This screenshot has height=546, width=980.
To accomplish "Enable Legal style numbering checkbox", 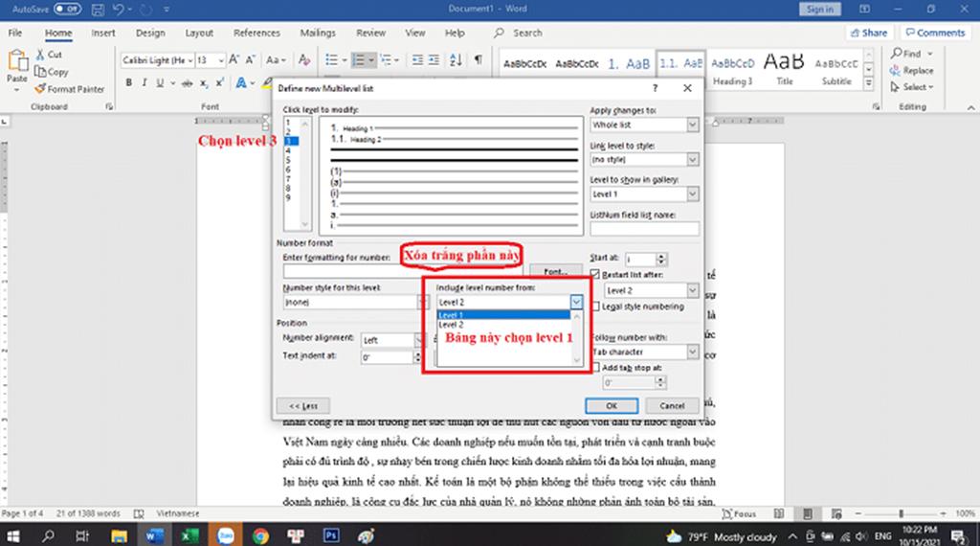I will coord(595,307).
